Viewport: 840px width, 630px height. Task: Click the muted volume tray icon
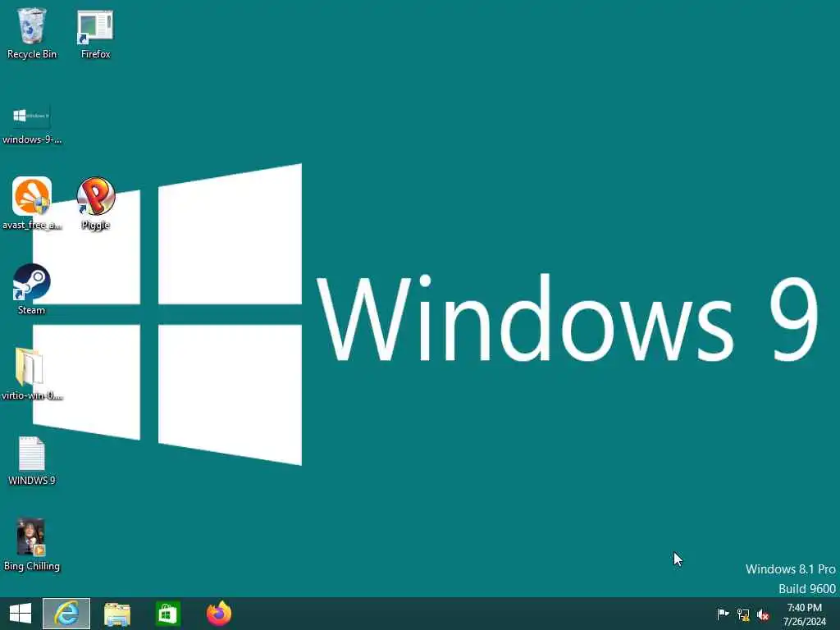tap(763, 615)
